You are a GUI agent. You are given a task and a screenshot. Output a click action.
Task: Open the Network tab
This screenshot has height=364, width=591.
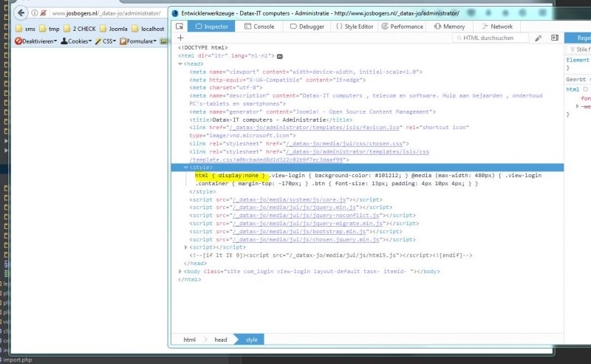(497, 27)
